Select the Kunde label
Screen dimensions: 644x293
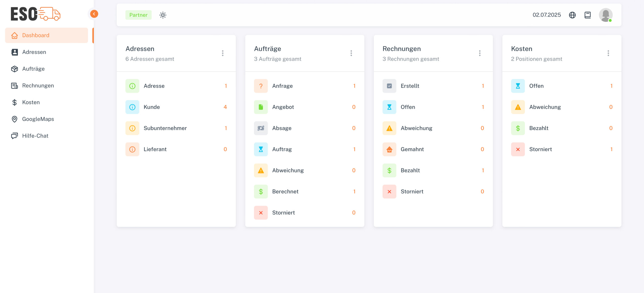click(x=152, y=107)
